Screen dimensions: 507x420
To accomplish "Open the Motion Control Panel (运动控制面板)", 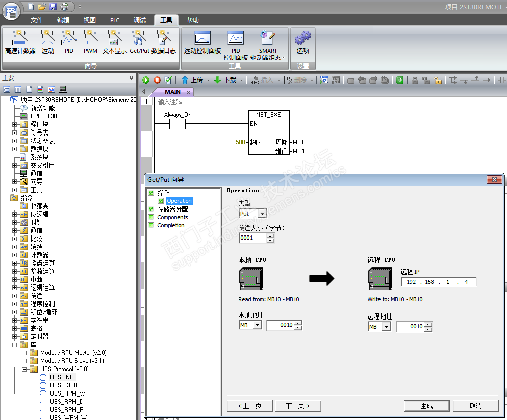I will click(202, 42).
